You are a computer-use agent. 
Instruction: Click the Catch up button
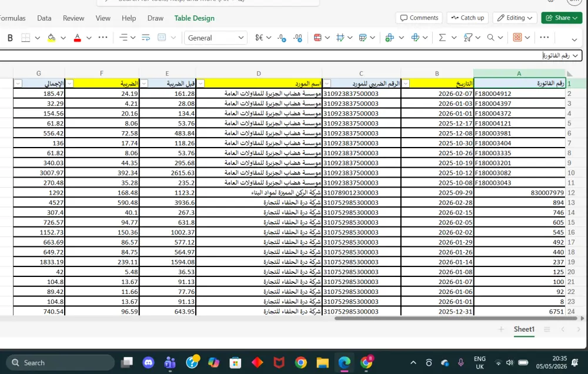[x=467, y=18]
